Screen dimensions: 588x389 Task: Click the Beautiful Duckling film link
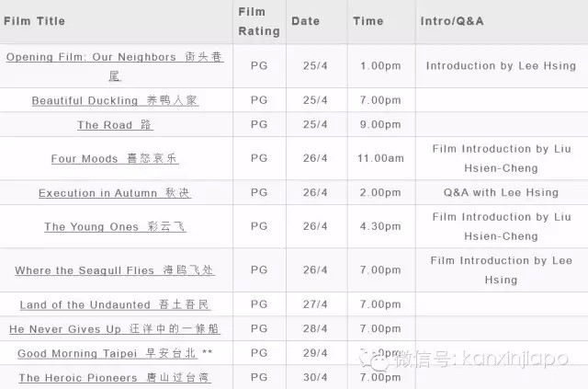coord(115,100)
